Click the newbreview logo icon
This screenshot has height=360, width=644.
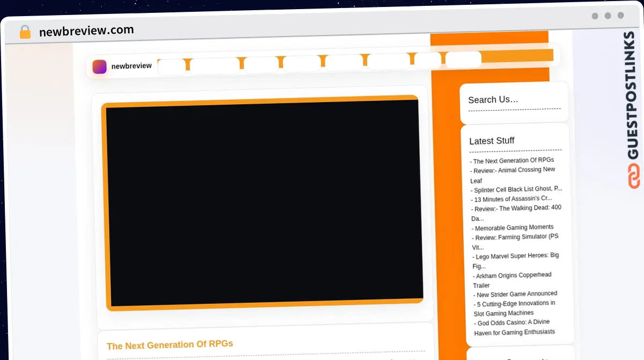pos(99,67)
